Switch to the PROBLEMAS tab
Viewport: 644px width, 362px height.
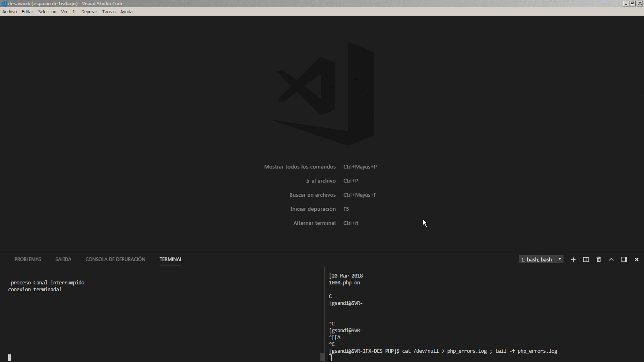pos(27,259)
